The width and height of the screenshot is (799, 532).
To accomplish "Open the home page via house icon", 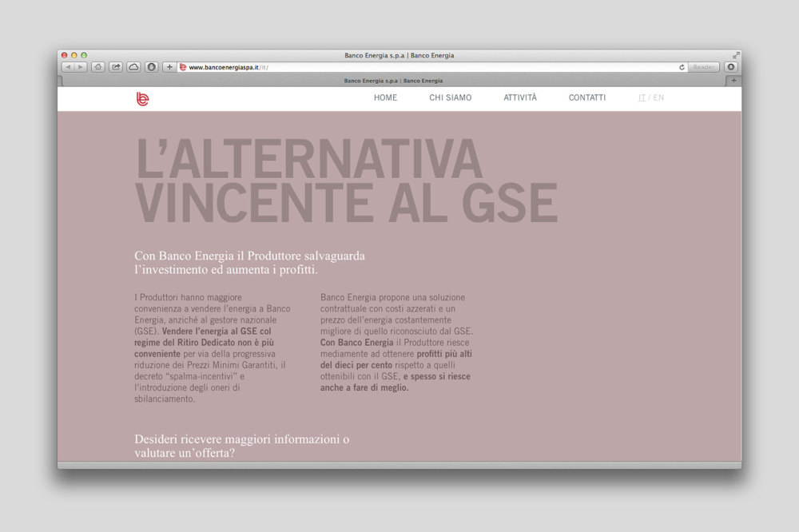I will point(98,67).
